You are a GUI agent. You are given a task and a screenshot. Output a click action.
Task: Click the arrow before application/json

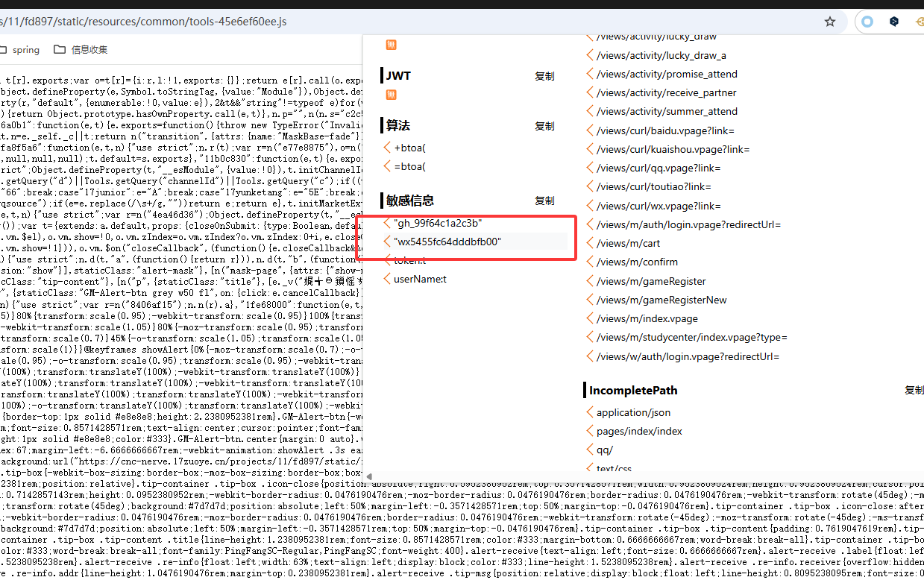[x=590, y=412]
